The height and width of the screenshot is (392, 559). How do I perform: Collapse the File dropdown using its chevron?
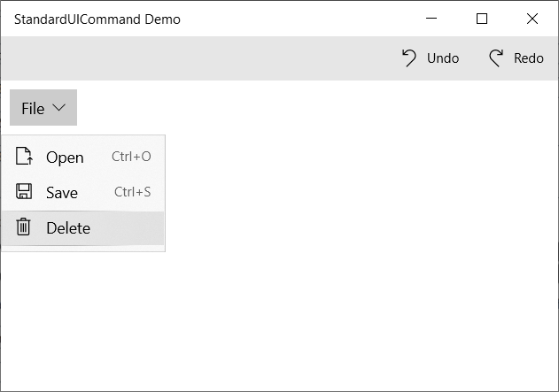point(59,108)
